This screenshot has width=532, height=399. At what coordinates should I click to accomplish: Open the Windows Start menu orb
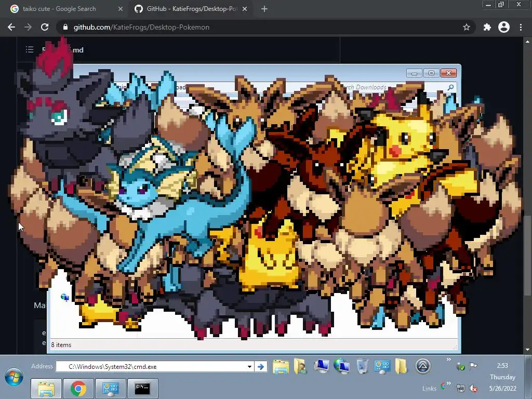coord(14,377)
